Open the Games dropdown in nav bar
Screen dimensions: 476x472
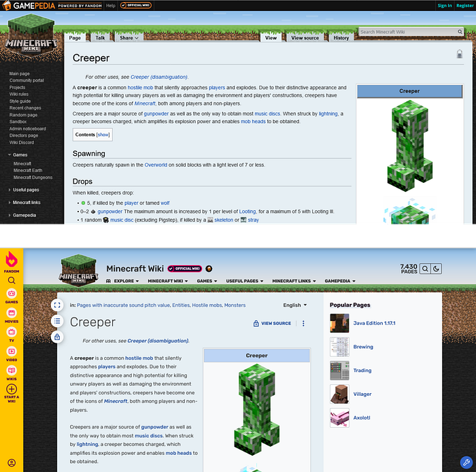[207, 281]
